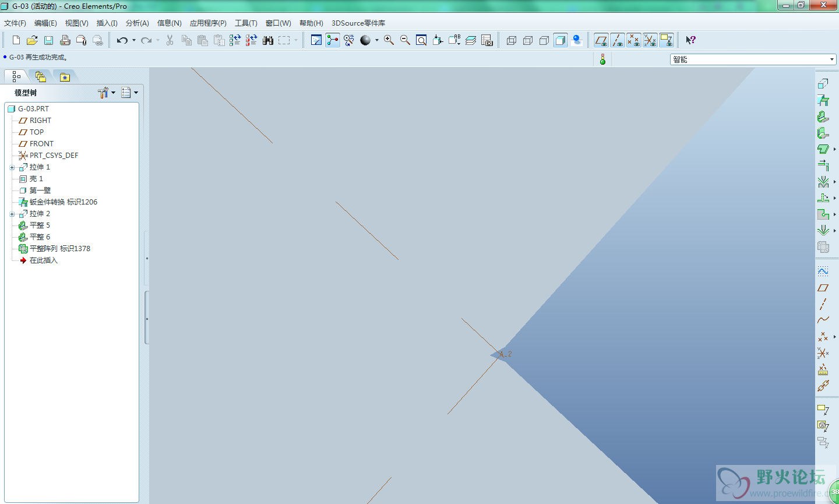Open the 插入(I) menu

pos(107,23)
